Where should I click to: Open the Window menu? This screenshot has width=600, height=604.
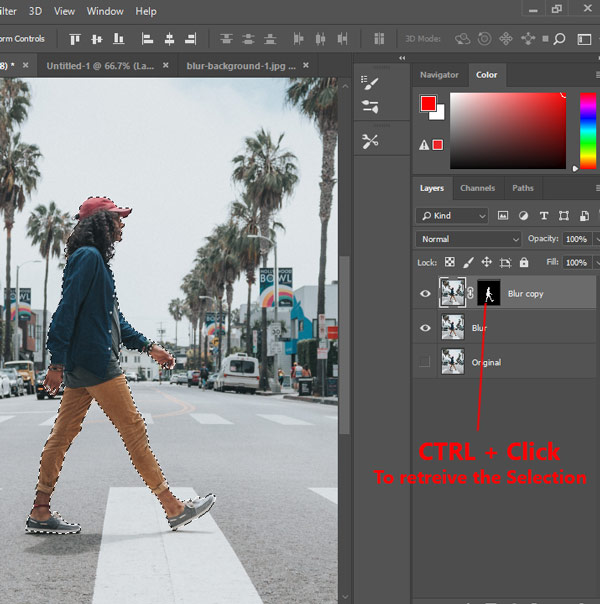point(105,11)
